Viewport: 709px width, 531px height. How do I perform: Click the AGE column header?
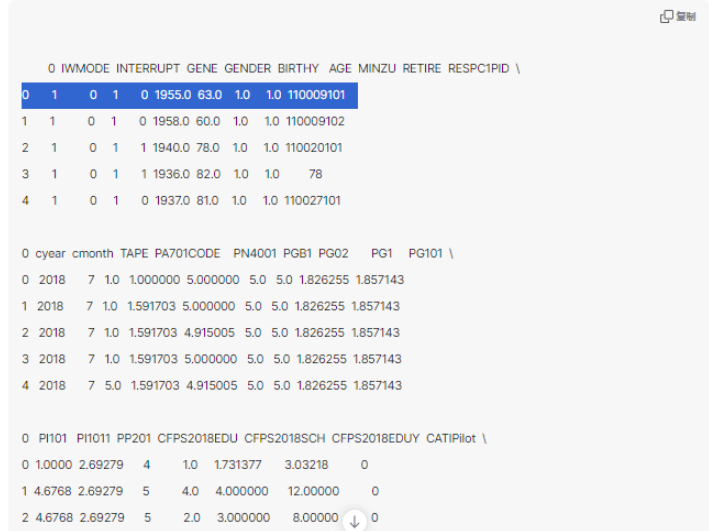click(x=340, y=68)
